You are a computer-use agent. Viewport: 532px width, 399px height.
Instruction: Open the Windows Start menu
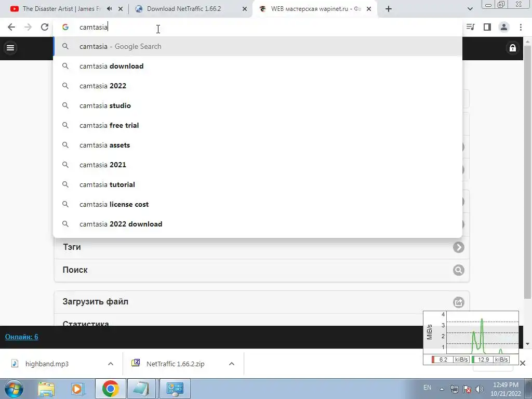coord(14,389)
